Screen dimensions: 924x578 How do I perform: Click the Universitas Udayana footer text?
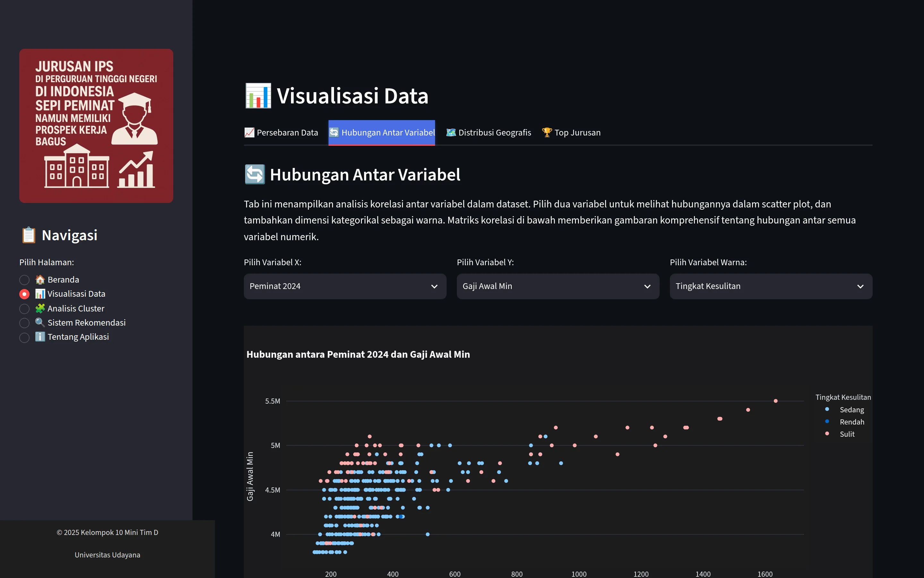coord(107,555)
